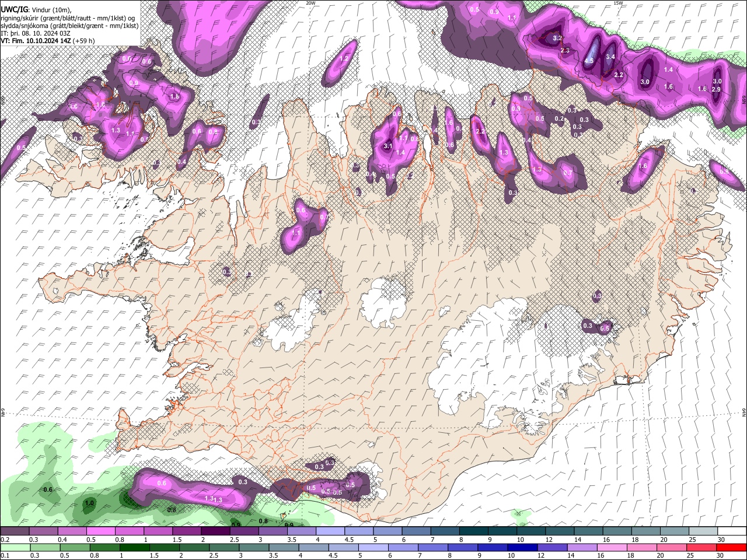Select the 1.2 value in the offshore pink cell
This screenshot has width=747, height=560.
point(344,59)
